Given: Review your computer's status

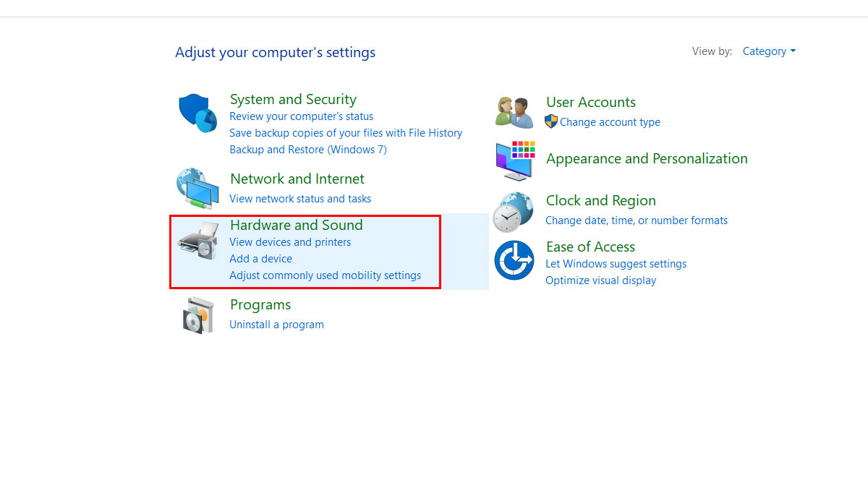Looking at the screenshot, I should tap(301, 116).
